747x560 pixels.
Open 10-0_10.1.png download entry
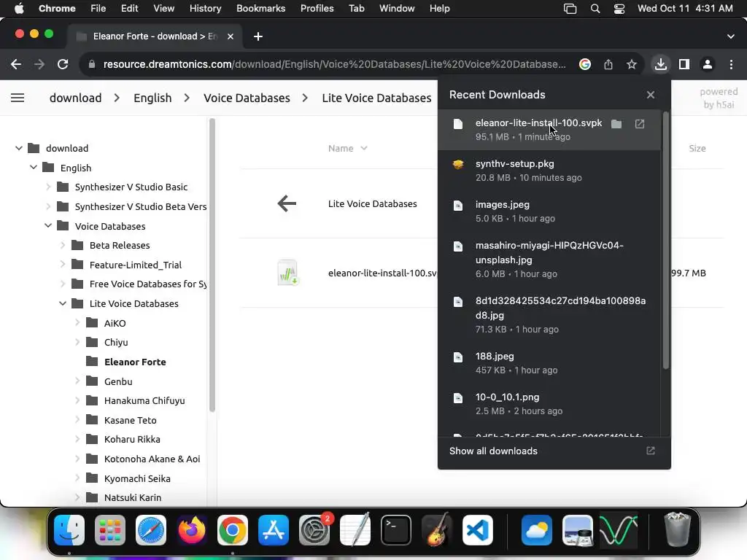[x=549, y=404]
